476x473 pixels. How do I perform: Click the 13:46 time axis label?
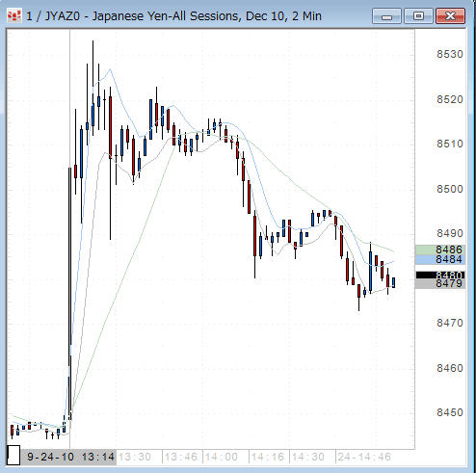click(x=181, y=457)
